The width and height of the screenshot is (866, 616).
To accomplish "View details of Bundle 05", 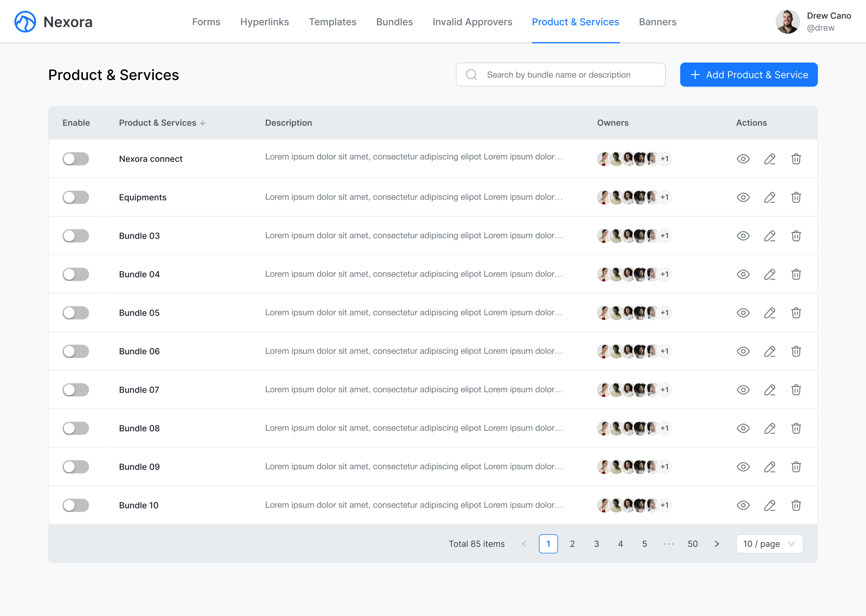I will pyautogui.click(x=743, y=313).
